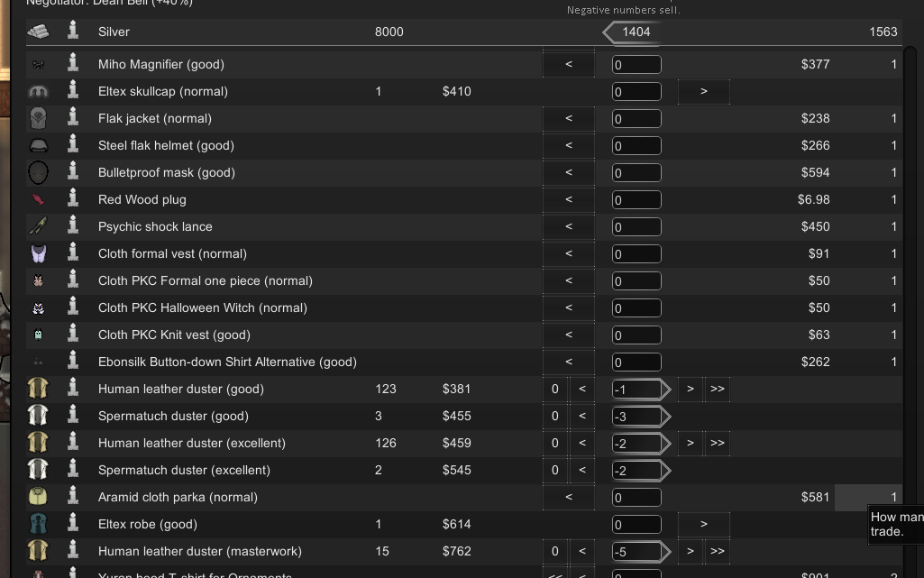
Task: Reset Spermatuch duster (good) trade to zero
Action: pyautogui.click(x=554, y=416)
